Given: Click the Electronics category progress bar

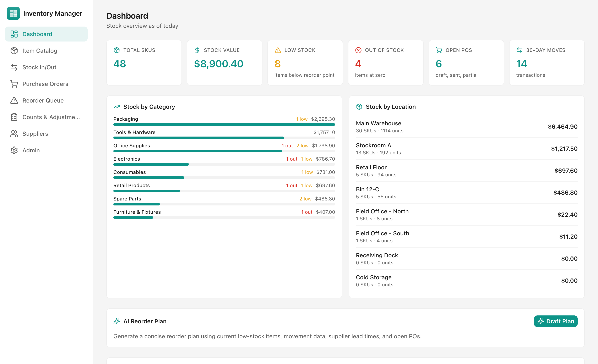Looking at the screenshot, I should pos(224,164).
